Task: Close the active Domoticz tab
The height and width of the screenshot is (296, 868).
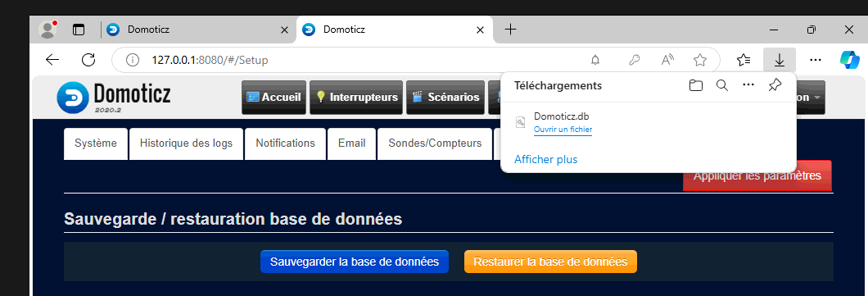Action: (x=481, y=30)
